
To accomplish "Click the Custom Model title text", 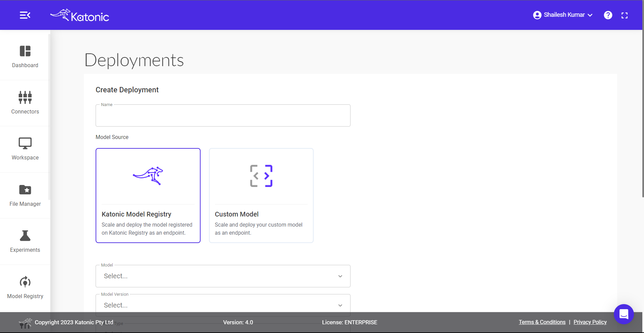I will point(237,214).
